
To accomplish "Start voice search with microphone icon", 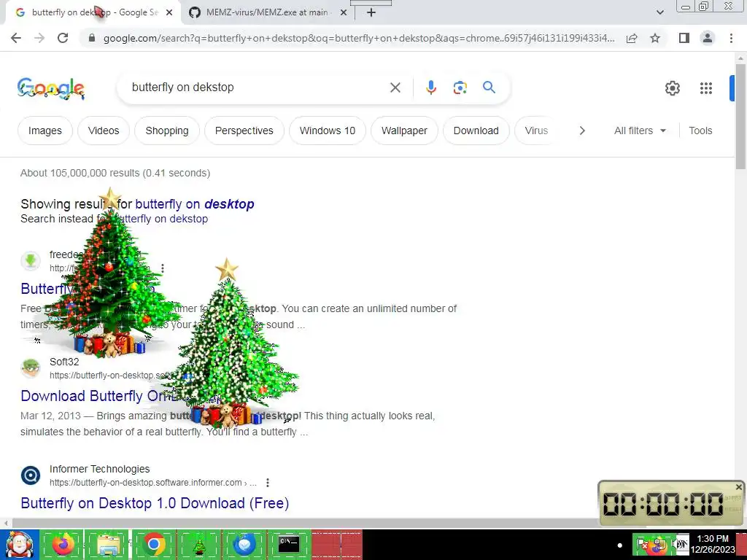I will pos(430,87).
